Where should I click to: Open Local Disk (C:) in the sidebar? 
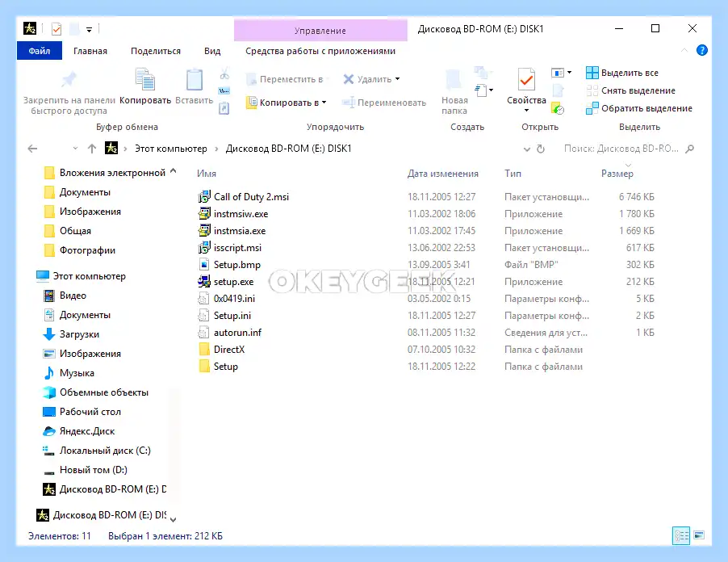point(105,451)
